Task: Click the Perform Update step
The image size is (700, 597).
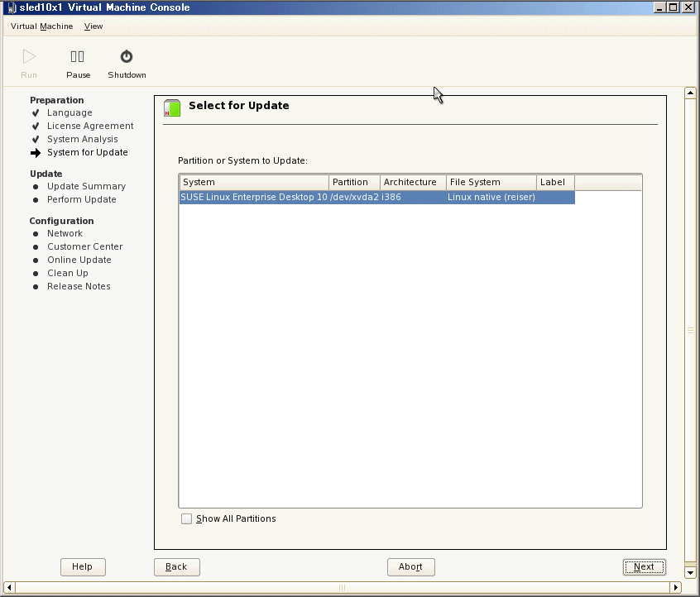Action: (x=82, y=199)
